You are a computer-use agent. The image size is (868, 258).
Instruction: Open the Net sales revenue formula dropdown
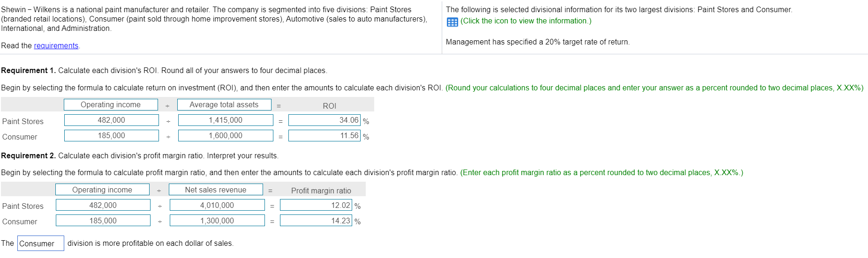coord(216,190)
